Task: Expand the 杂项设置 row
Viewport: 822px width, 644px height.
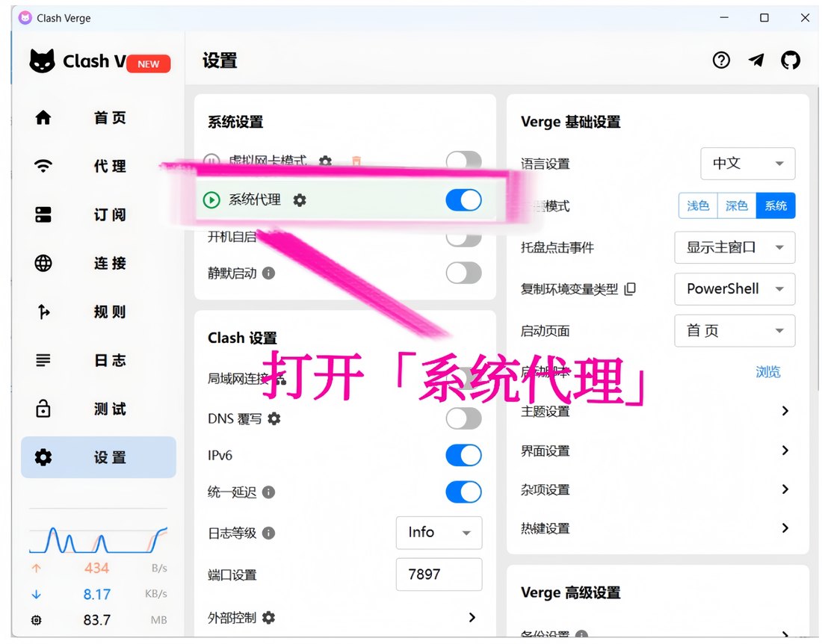Action: [x=658, y=489]
